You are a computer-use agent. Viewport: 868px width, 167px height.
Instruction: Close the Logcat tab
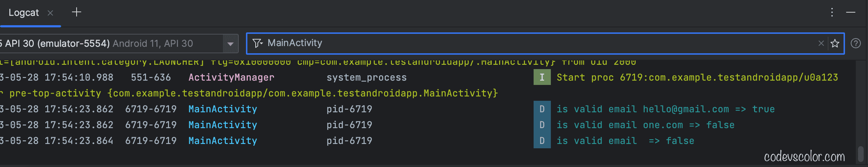[x=50, y=13]
